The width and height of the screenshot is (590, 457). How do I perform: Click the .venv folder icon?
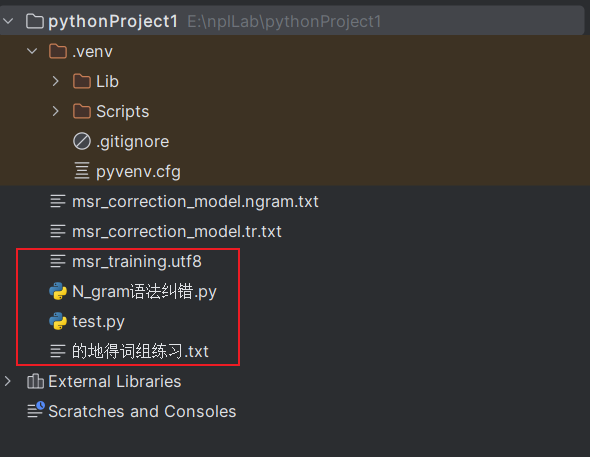(x=58, y=51)
